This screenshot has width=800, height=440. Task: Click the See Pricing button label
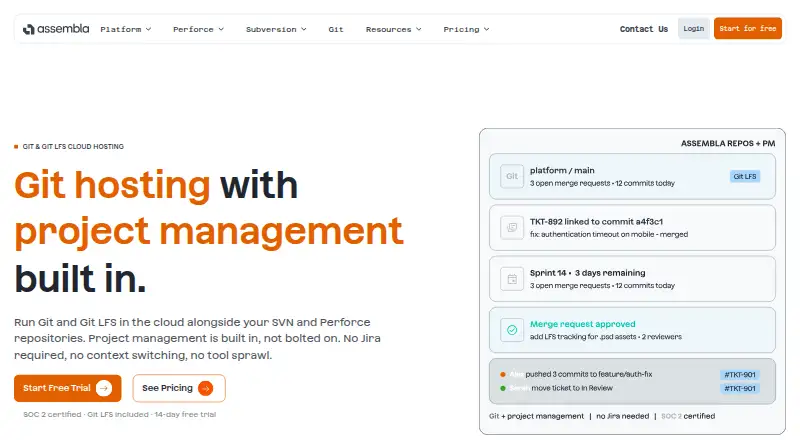click(x=167, y=388)
